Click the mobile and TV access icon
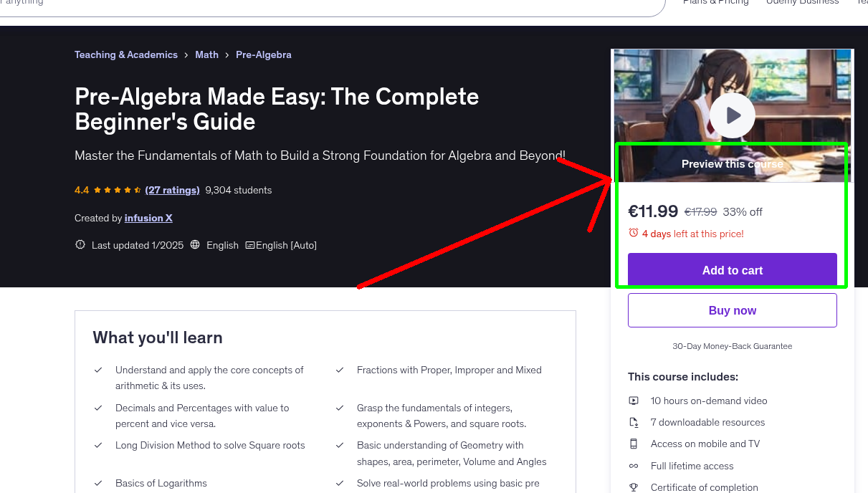Screen dimensions: 868x493 tap(634, 444)
